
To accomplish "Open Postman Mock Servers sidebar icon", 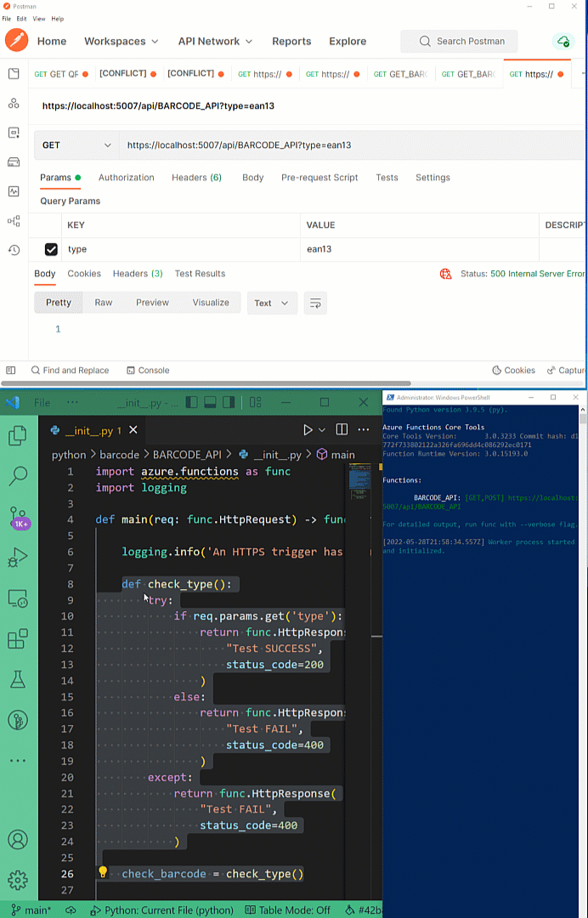I will [x=14, y=162].
